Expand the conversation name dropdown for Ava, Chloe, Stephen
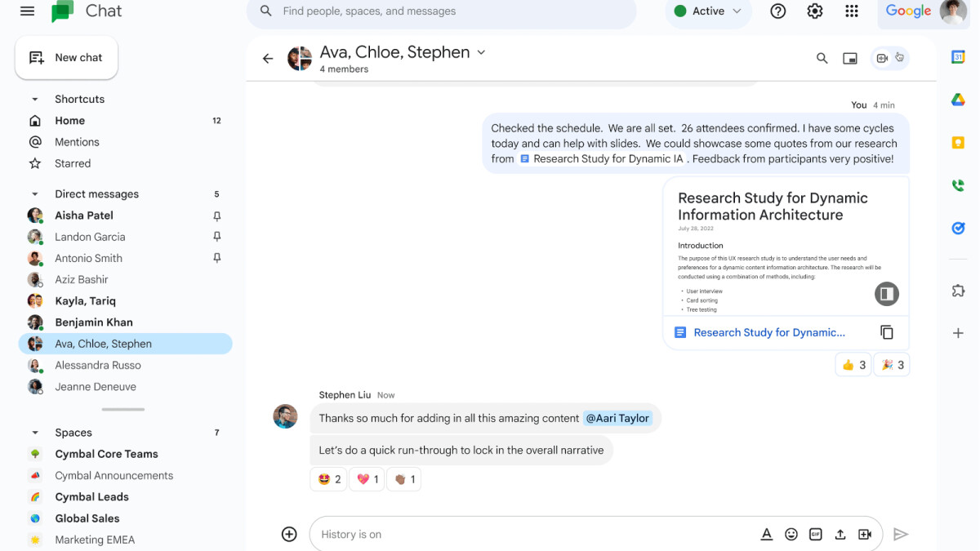Screen dimensions: 980x551 (x=481, y=51)
